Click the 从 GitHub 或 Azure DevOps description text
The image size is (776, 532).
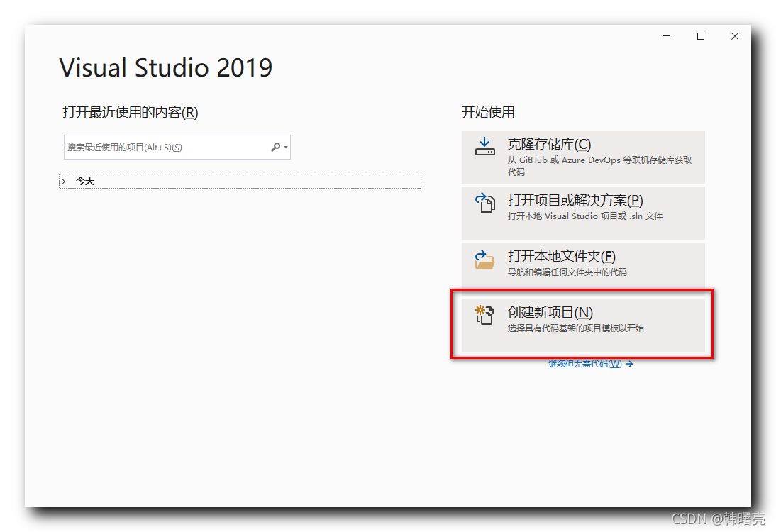(599, 166)
